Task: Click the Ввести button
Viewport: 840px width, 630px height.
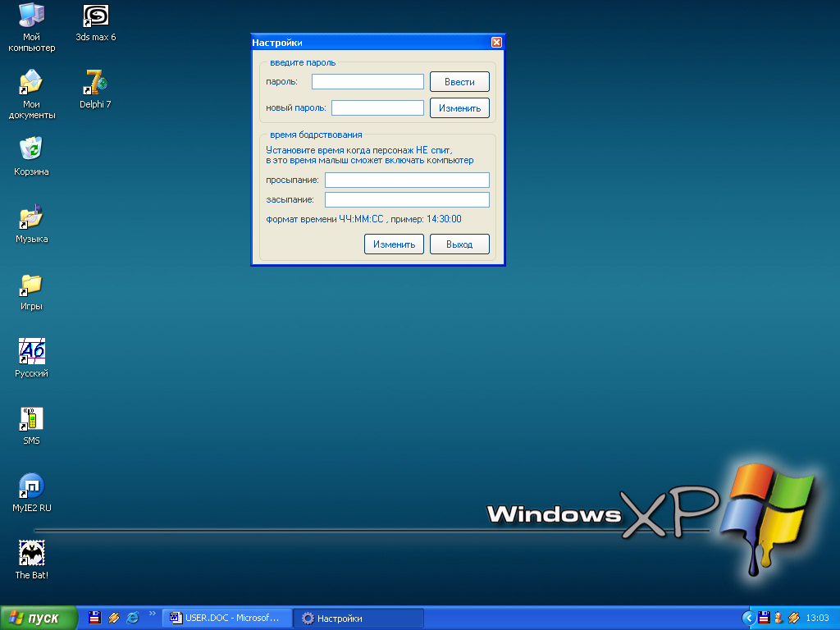Action: (x=459, y=82)
